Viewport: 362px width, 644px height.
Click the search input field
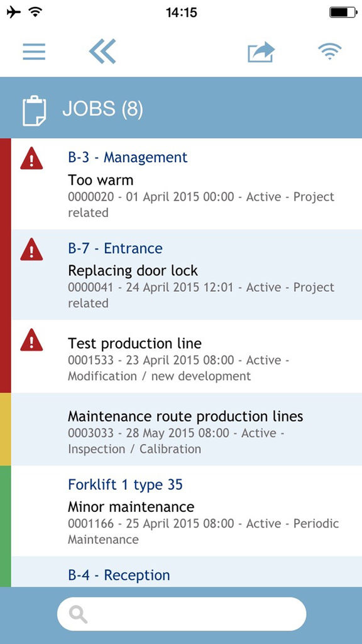point(182,614)
